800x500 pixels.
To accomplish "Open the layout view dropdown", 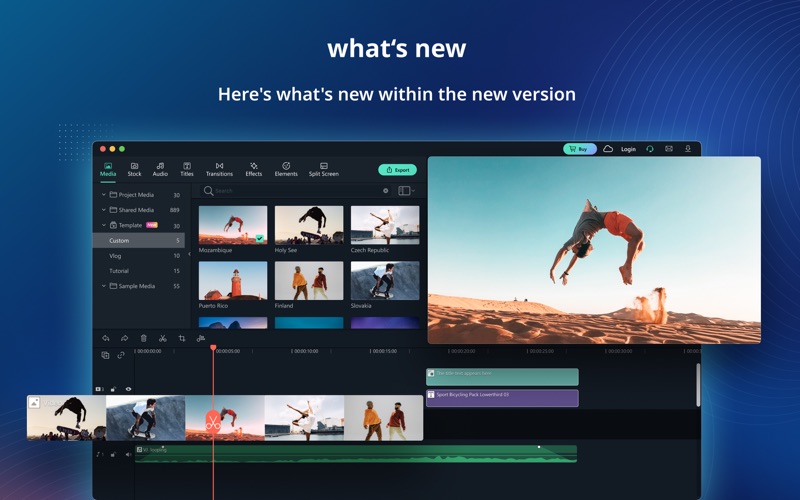I will 407,191.
